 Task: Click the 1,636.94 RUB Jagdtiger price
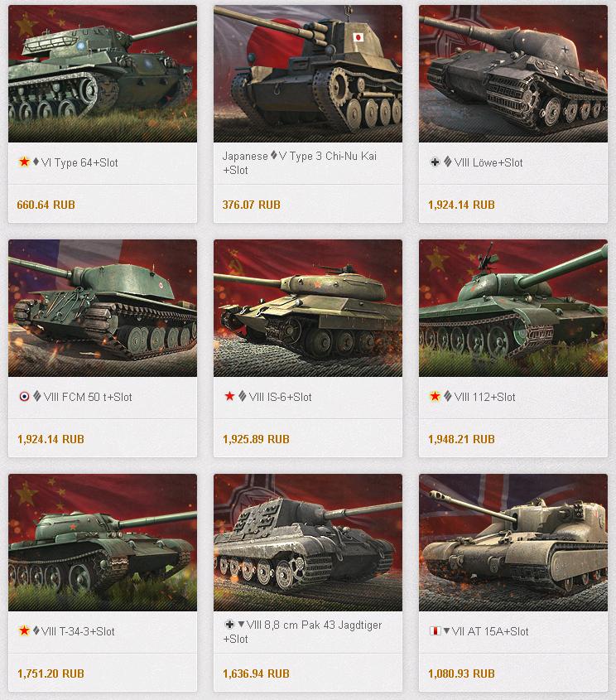click(256, 673)
